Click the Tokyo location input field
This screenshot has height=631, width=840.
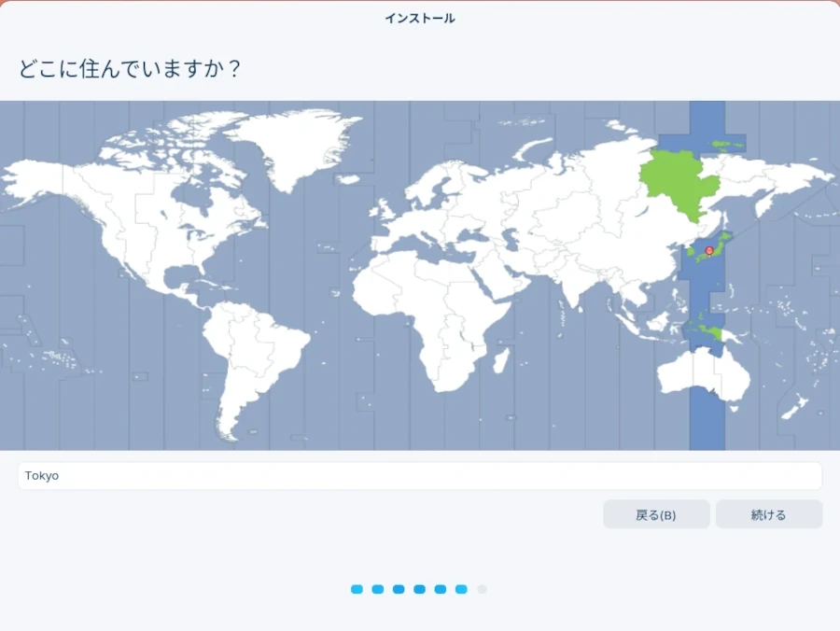[x=420, y=476]
